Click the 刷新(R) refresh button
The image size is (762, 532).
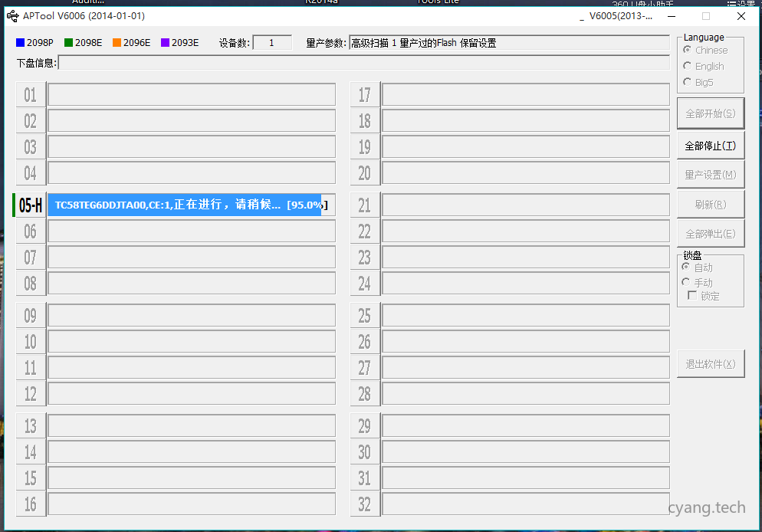click(x=711, y=205)
